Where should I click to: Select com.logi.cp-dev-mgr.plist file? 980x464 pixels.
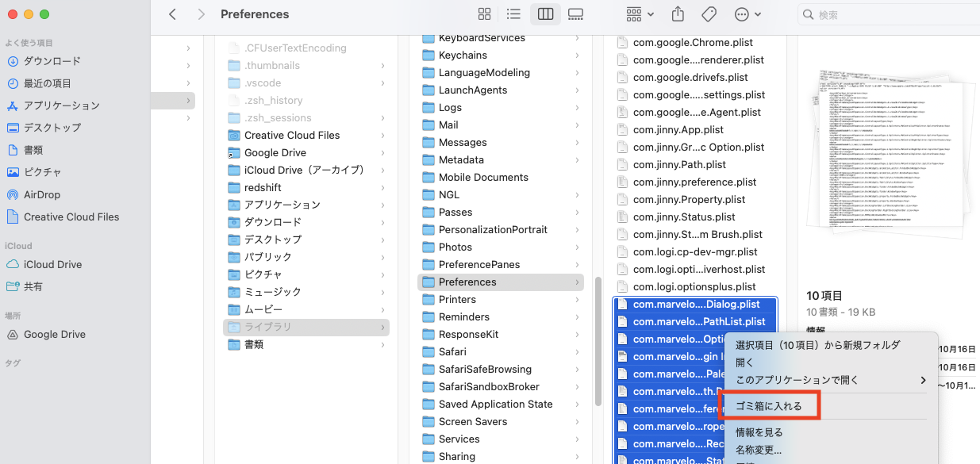(695, 251)
